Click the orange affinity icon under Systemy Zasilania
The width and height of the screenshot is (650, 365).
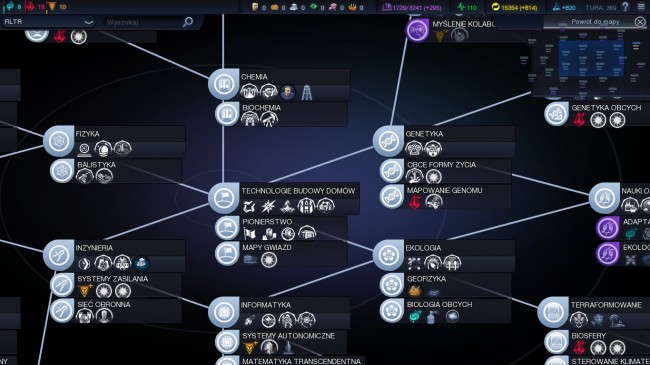pos(85,291)
